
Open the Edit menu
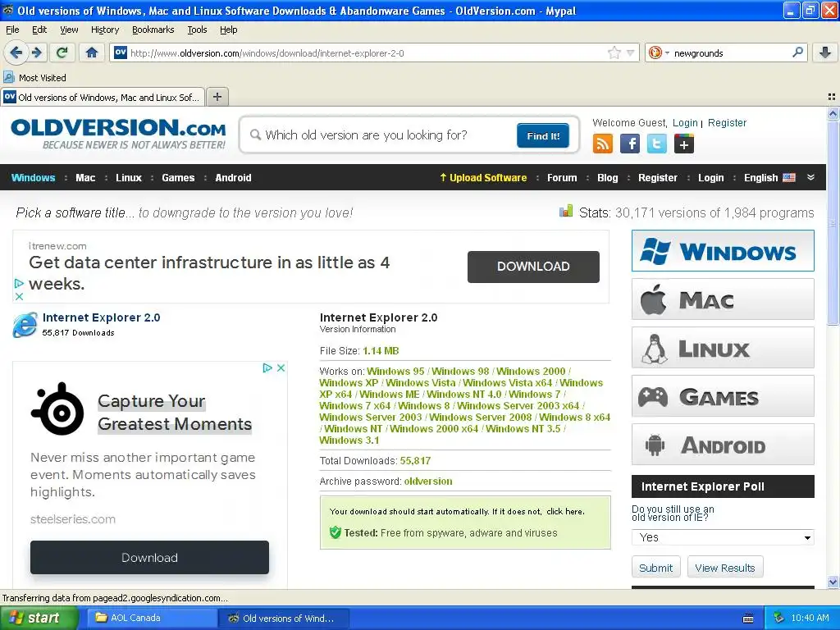tap(39, 30)
